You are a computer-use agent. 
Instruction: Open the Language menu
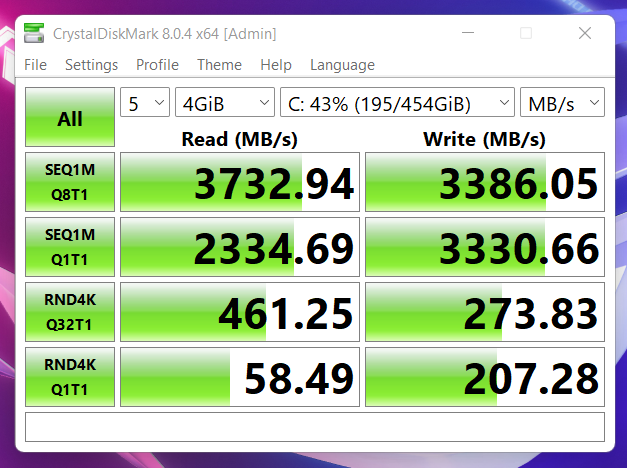tap(342, 65)
